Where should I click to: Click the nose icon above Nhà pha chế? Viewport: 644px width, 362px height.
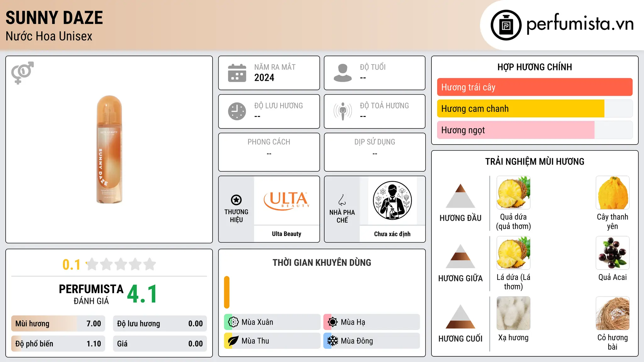click(342, 200)
